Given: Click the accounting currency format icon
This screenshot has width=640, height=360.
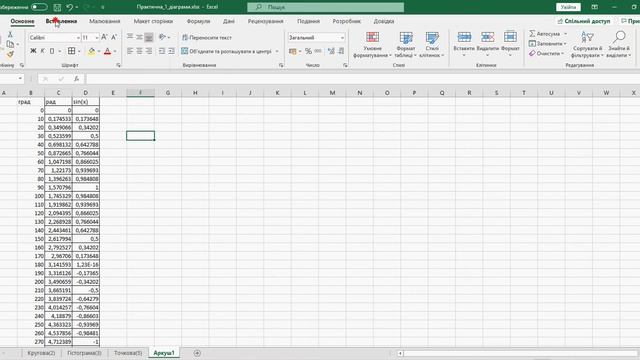Looking at the screenshot, I should coord(293,51).
